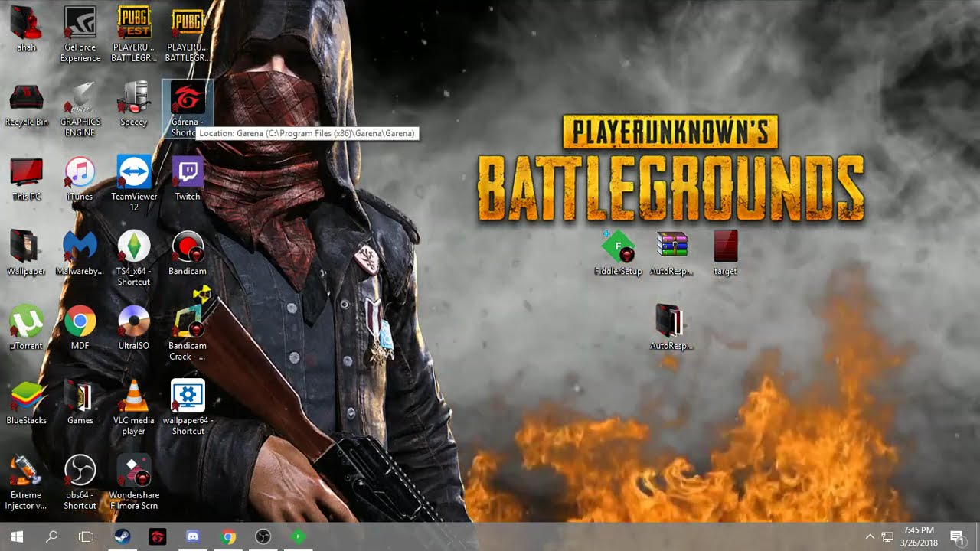
Task: Select the µTorrent desktop icon
Action: (26, 328)
